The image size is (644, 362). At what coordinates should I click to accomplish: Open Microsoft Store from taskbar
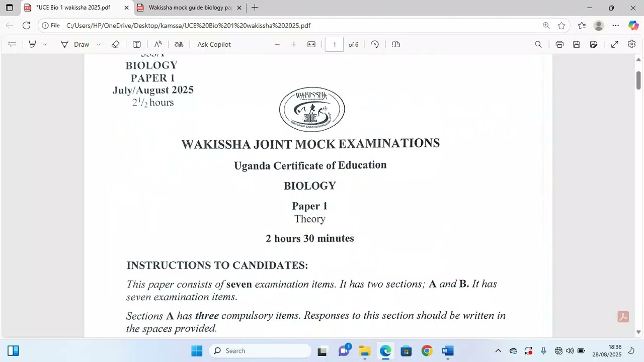coord(406,351)
